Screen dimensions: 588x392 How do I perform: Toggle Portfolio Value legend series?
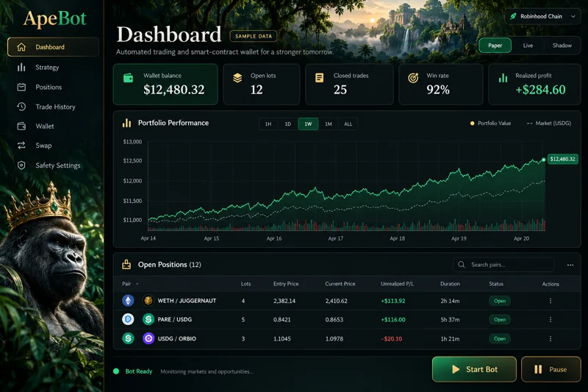(x=490, y=124)
